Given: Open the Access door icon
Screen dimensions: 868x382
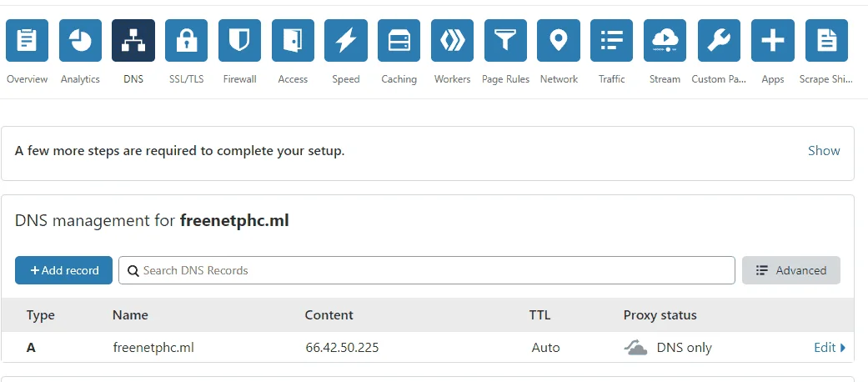Looking at the screenshot, I should click(x=293, y=40).
